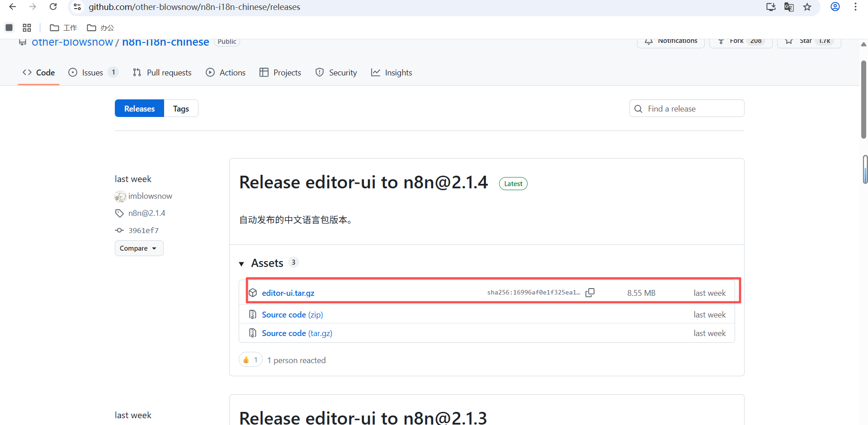Copy the sha256 hash with copy icon
Viewport: 868px width, 425px height.
(590, 293)
